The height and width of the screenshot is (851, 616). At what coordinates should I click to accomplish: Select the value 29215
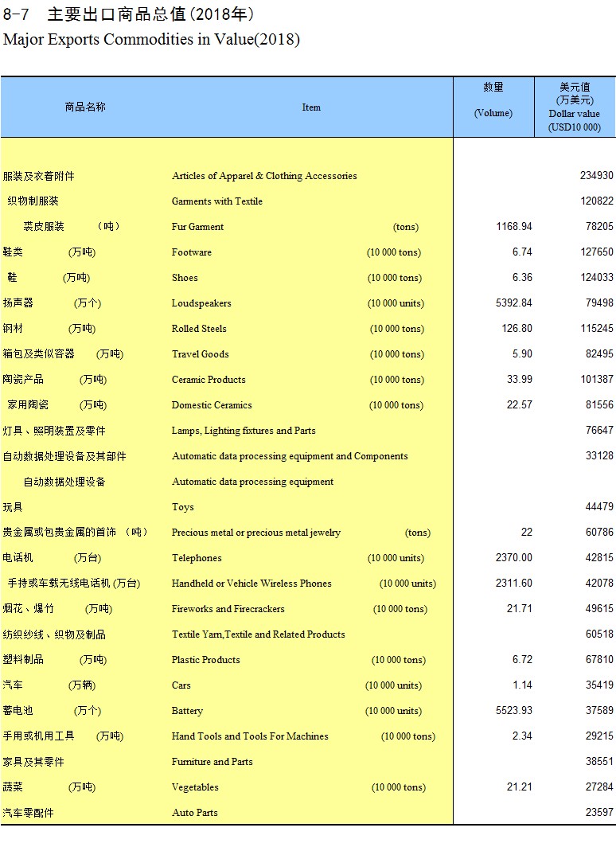[x=599, y=736]
